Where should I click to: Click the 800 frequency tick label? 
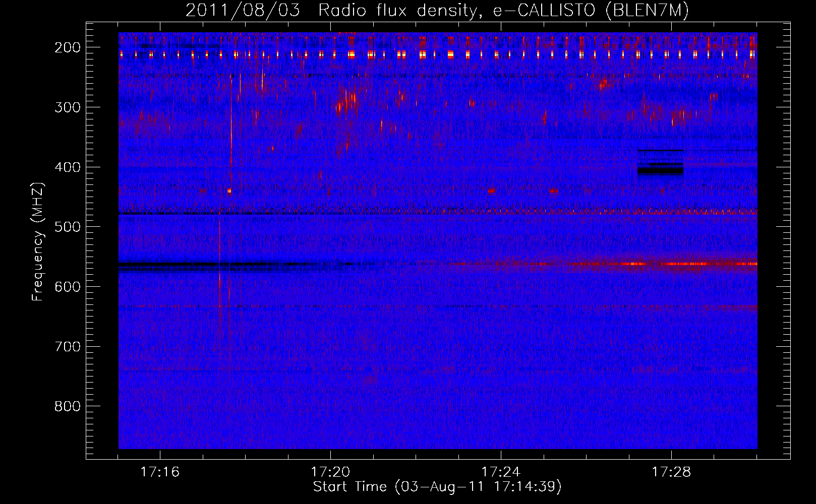[67, 407]
